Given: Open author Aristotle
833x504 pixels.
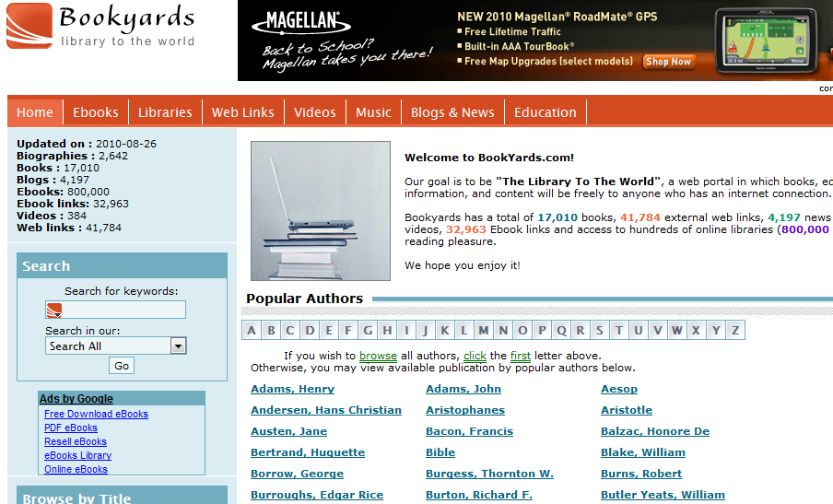Looking at the screenshot, I should (627, 410).
